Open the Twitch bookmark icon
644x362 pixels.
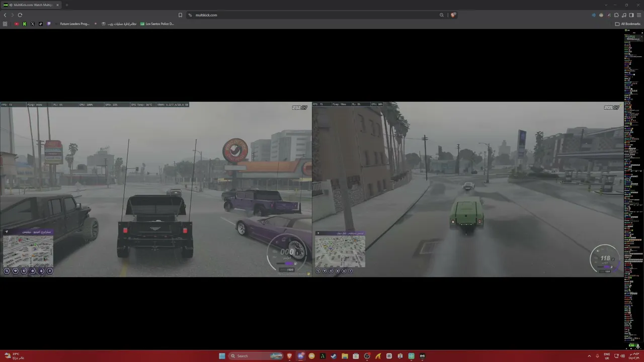pyautogui.click(x=48, y=24)
